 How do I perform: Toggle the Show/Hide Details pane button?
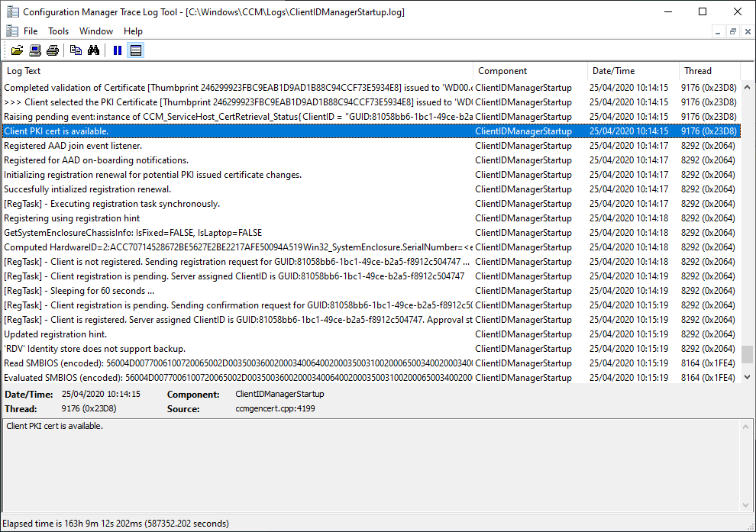135,50
